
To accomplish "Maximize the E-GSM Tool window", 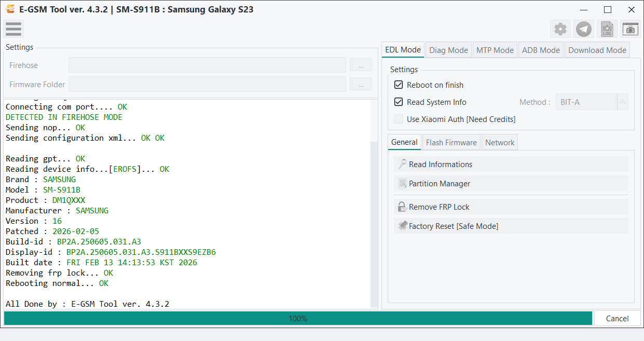I will [608, 9].
